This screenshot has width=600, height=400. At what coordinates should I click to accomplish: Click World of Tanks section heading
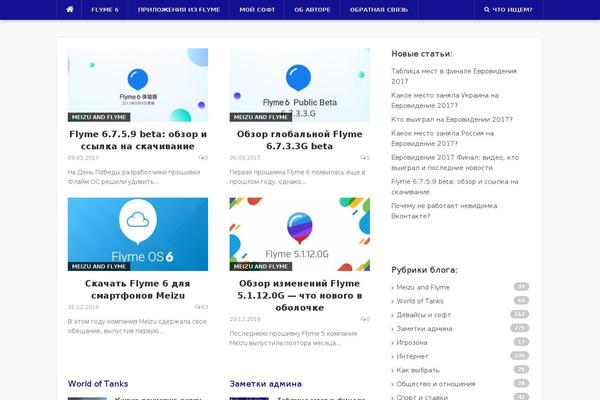click(98, 384)
